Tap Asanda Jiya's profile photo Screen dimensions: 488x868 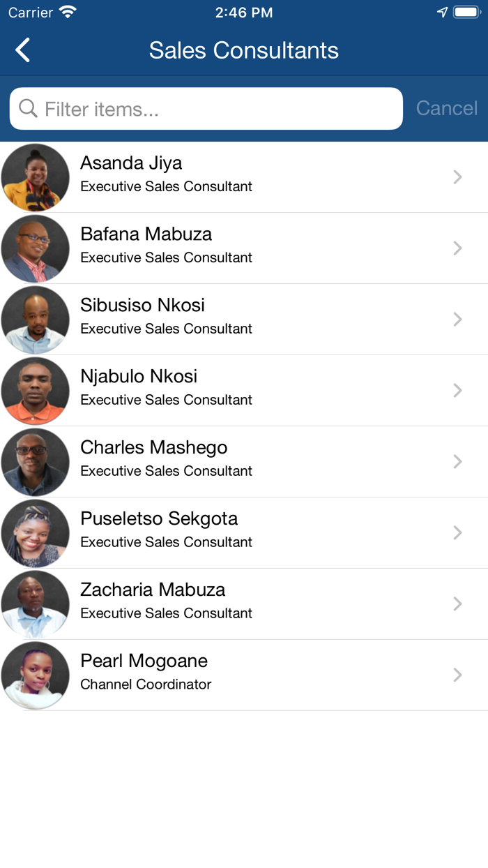[36, 177]
